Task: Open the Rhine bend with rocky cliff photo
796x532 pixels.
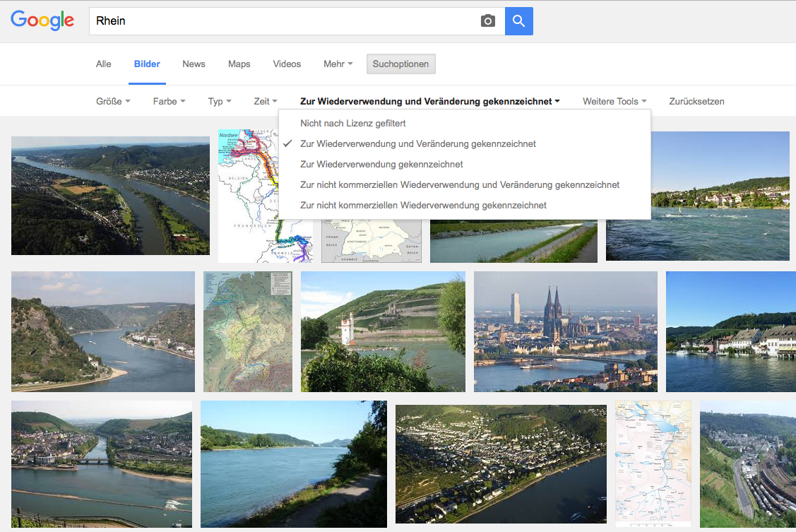Action: (x=103, y=331)
